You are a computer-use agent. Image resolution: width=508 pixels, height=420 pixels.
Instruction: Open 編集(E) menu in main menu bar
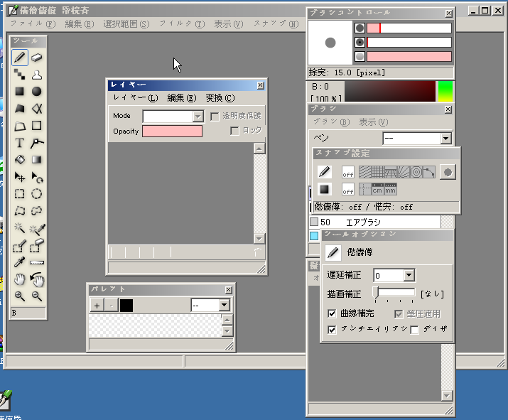80,24
